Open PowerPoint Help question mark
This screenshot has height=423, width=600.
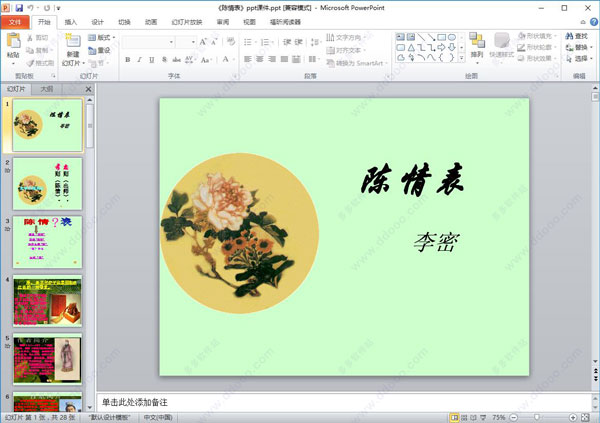coord(594,22)
